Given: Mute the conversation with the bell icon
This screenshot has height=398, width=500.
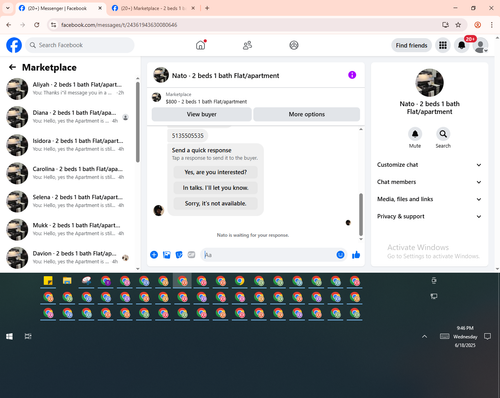Looking at the screenshot, I should (x=415, y=134).
